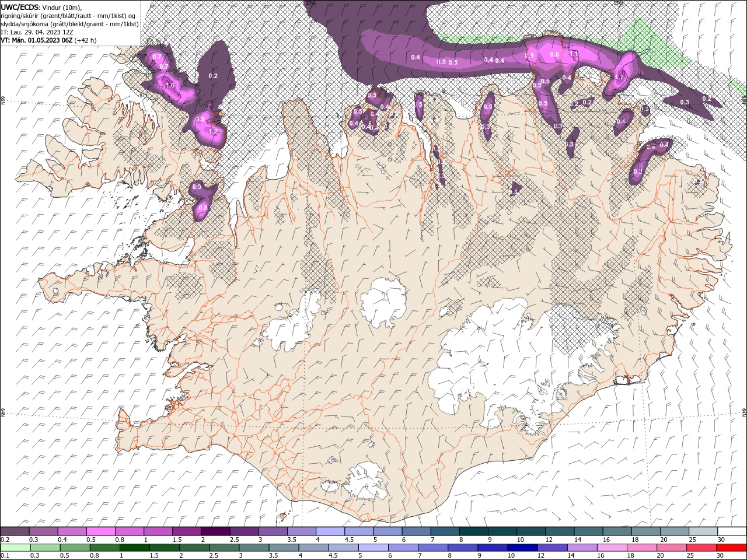Viewport: 747px width, 560px height.
Task: Click the 0.6 precipitation value on the map
Action: [x=554, y=54]
